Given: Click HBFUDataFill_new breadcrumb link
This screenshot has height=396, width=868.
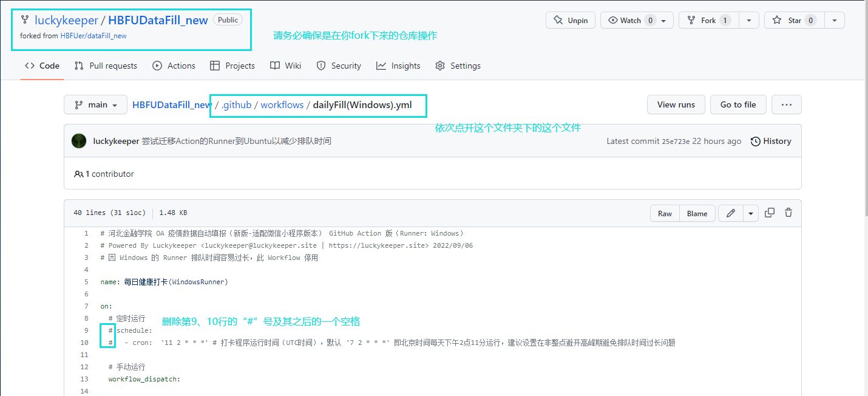Looking at the screenshot, I should pos(172,104).
